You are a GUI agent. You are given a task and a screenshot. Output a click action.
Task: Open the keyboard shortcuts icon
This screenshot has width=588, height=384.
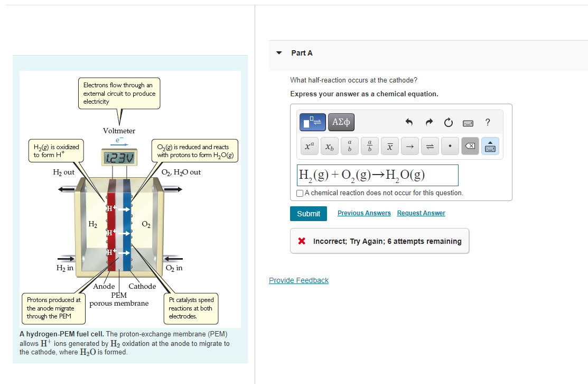(467, 123)
